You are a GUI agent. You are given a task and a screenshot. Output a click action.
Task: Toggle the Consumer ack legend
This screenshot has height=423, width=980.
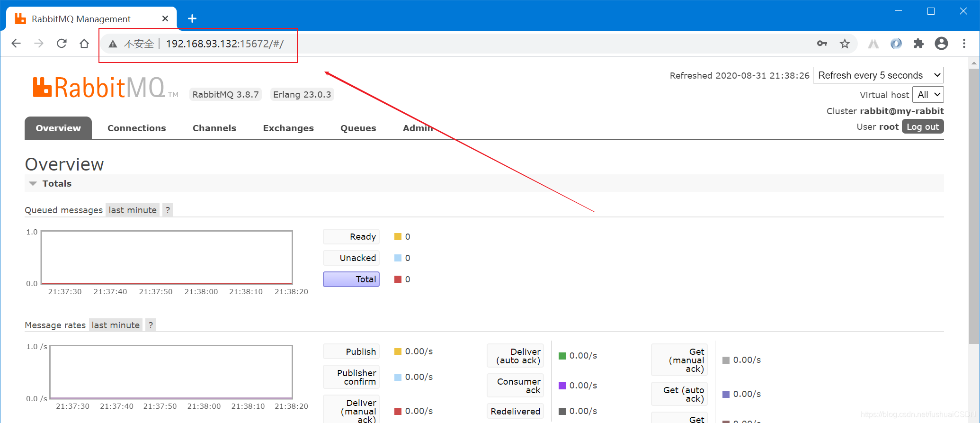coord(516,386)
